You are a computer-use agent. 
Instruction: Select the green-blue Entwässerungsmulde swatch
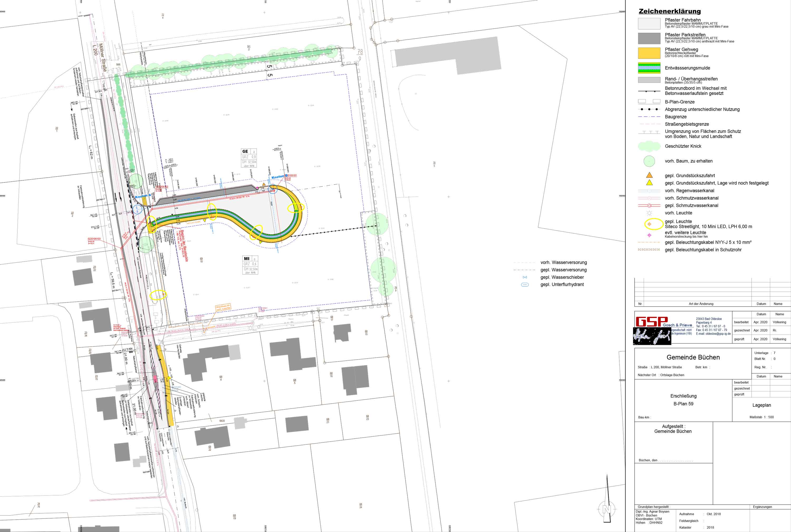649,68
